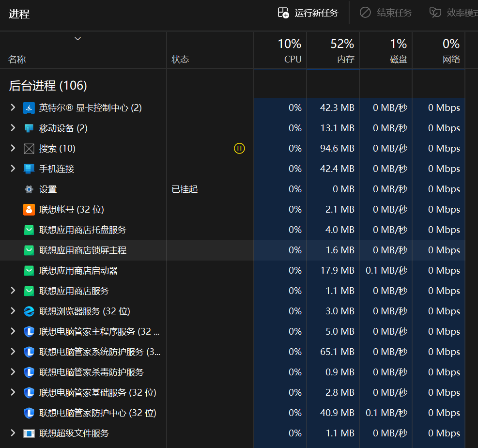Click the 效率模式 leaf icon
The width and height of the screenshot is (478, 448).
pyautogui.click(x=435, y=13)
